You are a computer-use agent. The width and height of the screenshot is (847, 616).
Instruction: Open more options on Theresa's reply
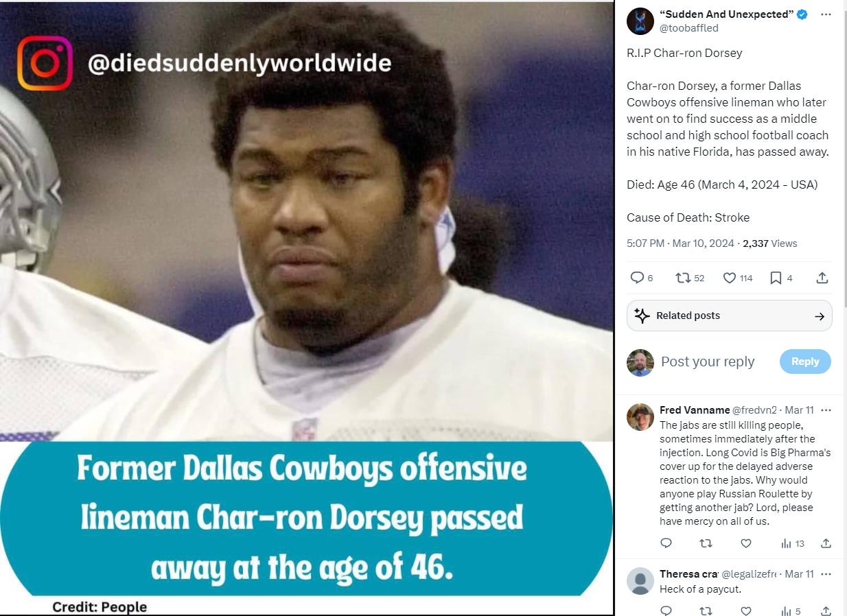pyautogui.click(x=826, y=573)
